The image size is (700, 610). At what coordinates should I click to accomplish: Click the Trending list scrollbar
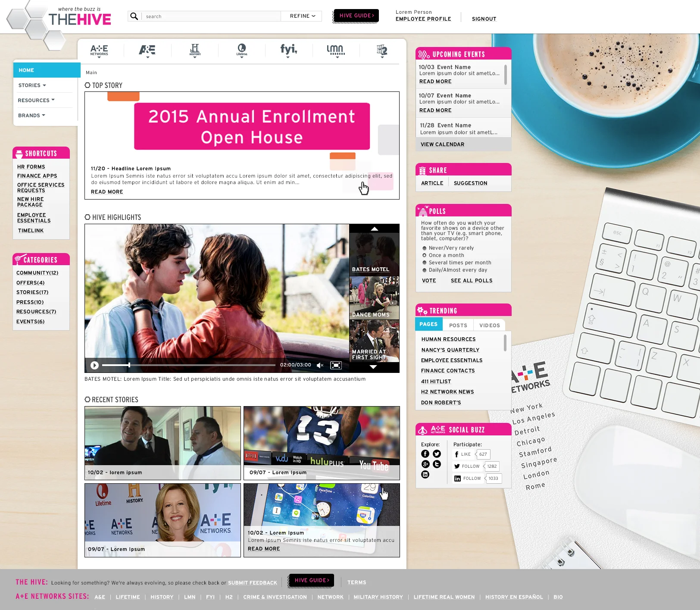tap(505, 343)
